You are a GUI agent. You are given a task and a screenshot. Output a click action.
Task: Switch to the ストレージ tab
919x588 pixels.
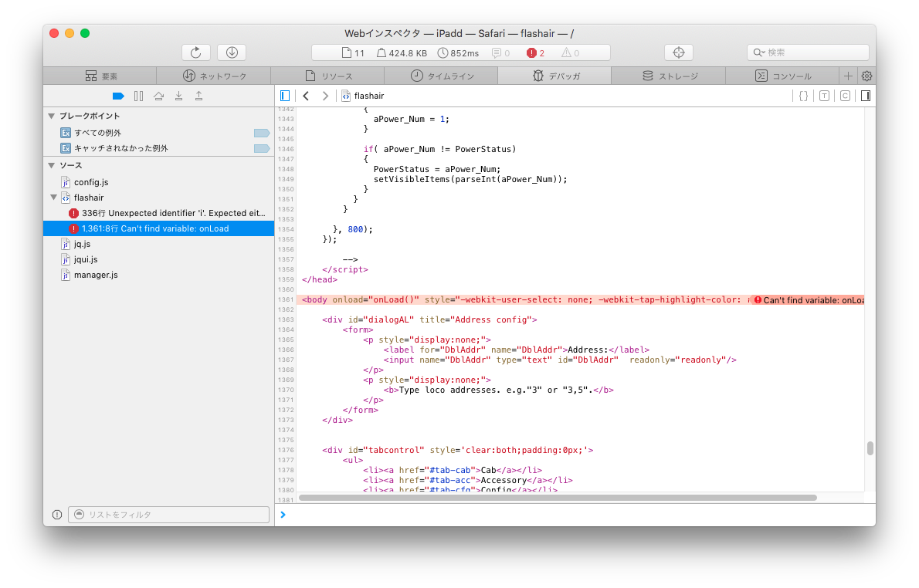pos(669,76)
